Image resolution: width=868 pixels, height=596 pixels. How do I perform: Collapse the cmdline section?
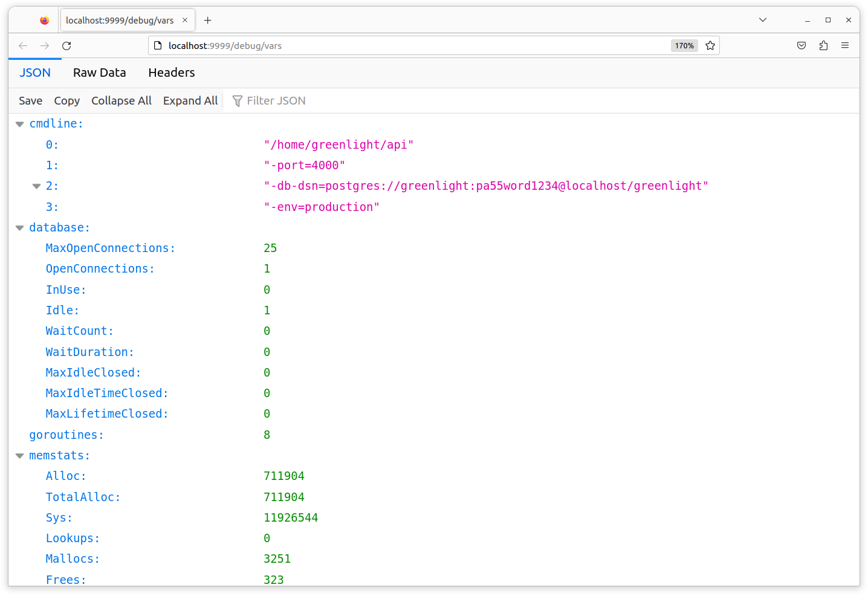[x=19, y=124]
